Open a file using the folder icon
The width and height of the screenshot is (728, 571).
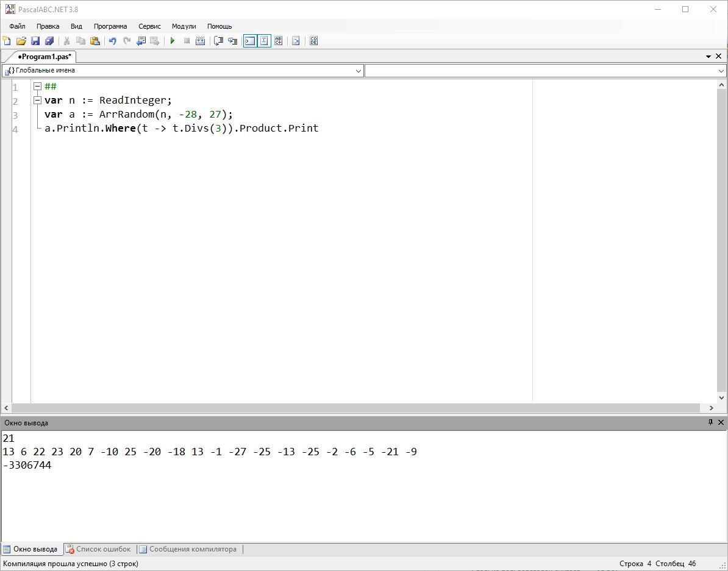tap(21, 41)
